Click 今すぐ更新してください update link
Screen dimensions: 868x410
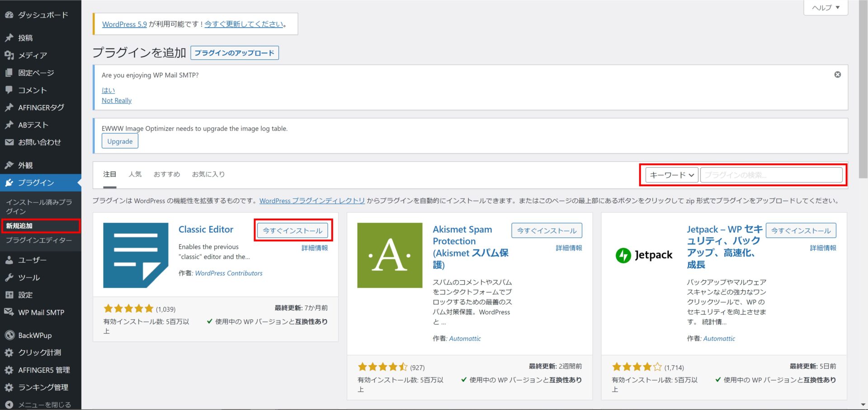point(244,24)
